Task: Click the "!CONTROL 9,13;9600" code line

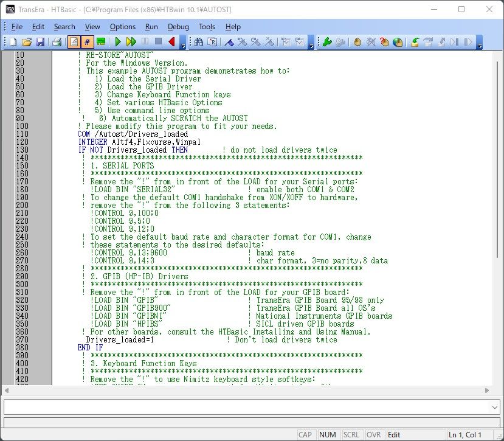Action: click(x=128, y=252)
